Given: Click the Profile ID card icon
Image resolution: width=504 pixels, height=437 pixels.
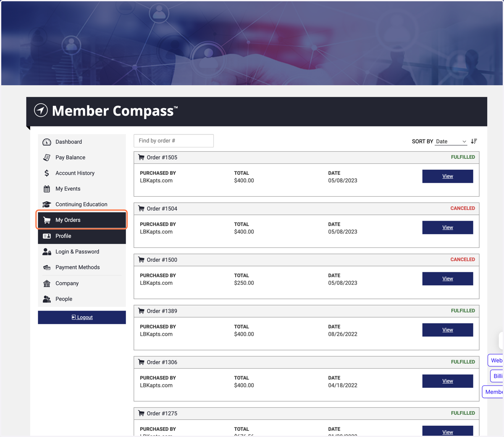Looking at the screenshot, I should (47, 236).
